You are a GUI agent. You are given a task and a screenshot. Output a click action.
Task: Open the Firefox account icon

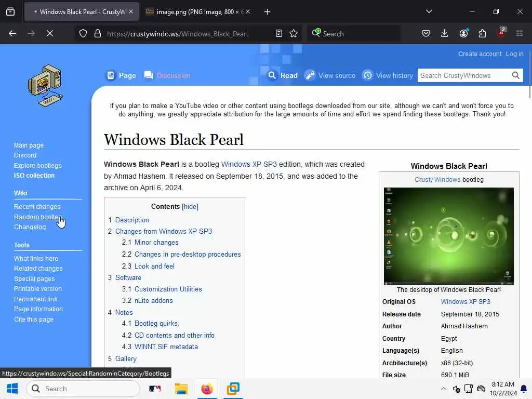[463, 33]
